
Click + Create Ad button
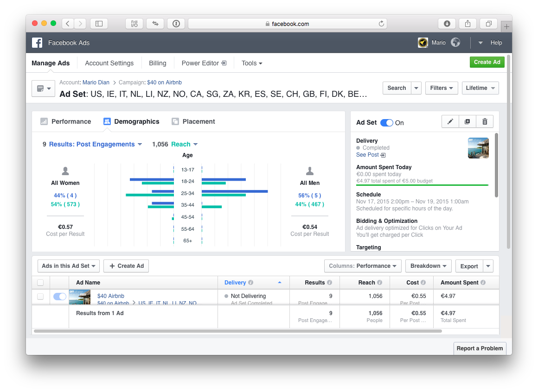(126, 266)
